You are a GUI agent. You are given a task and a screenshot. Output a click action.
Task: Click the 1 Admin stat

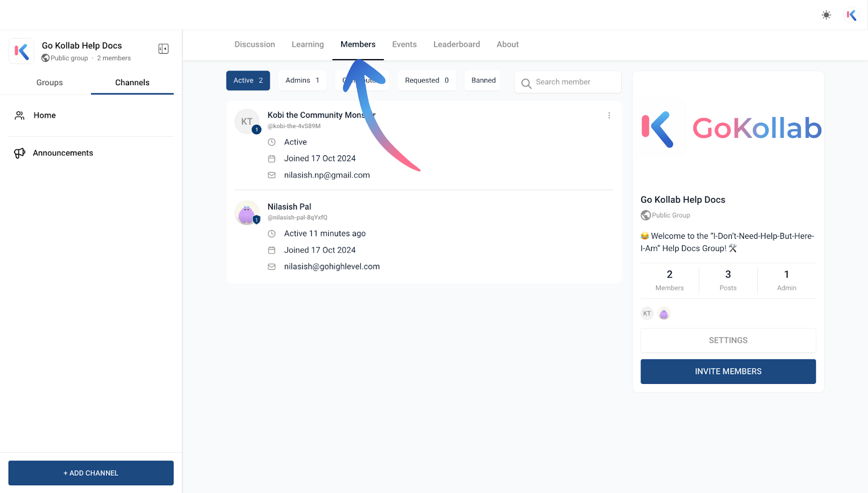787,280
